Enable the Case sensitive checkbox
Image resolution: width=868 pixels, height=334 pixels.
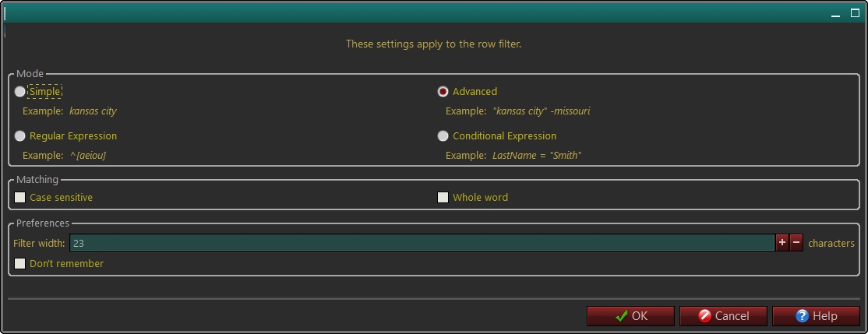pos(20,198)
